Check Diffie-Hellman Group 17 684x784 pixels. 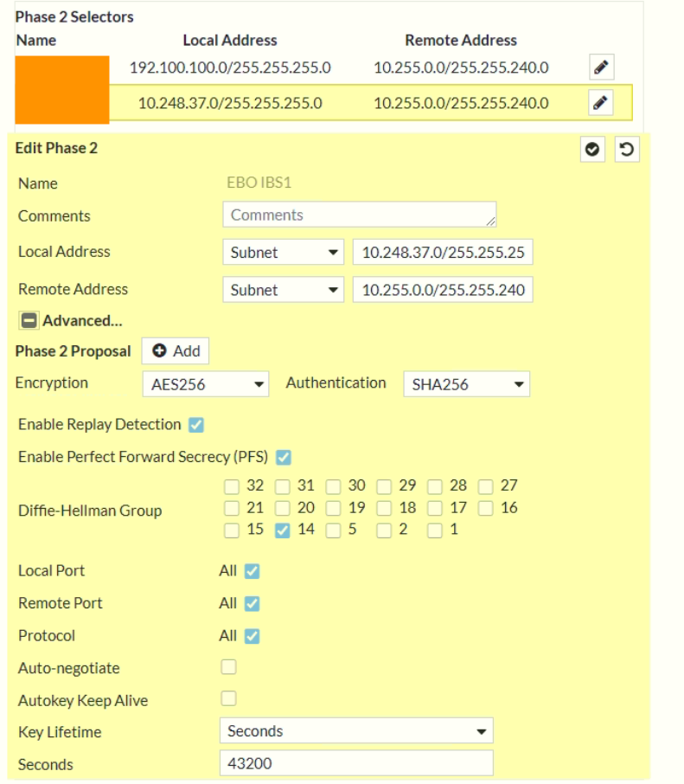coord(435,508)
